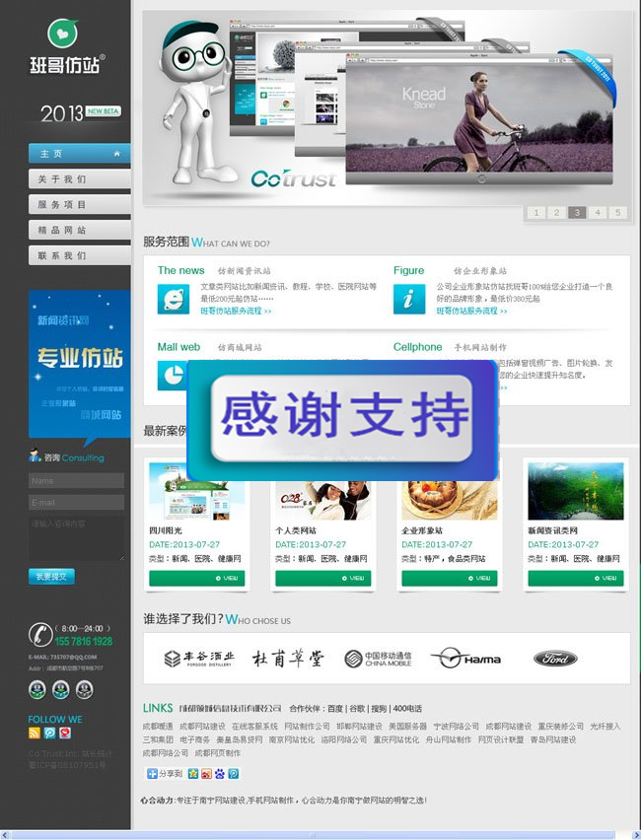Focus the E-mail input field
This screenshot has width=641, height=840.
[x=76, y=503]
